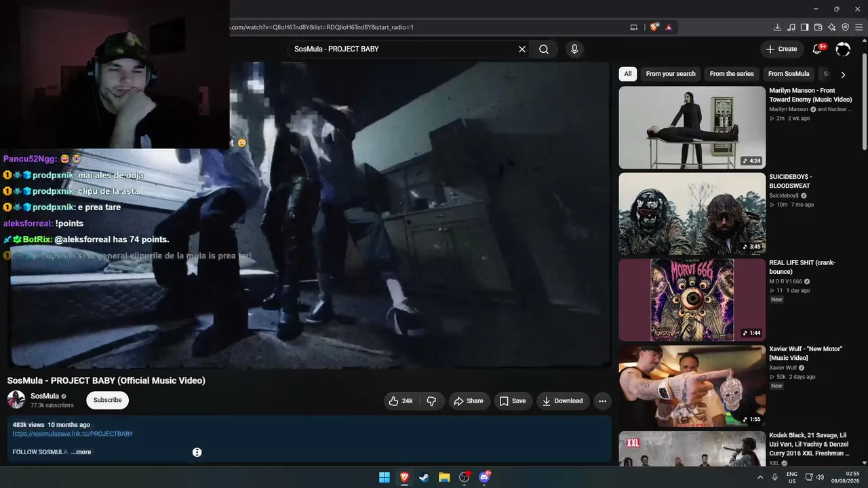Image resolution: width=868 pixels, height=488 pixels.
Task: Select the From your search chip
Action: pos(671,74)
